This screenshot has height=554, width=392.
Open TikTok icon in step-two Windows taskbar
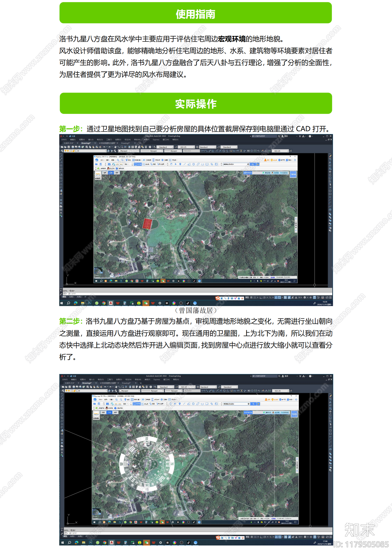(x=188, y=543)
